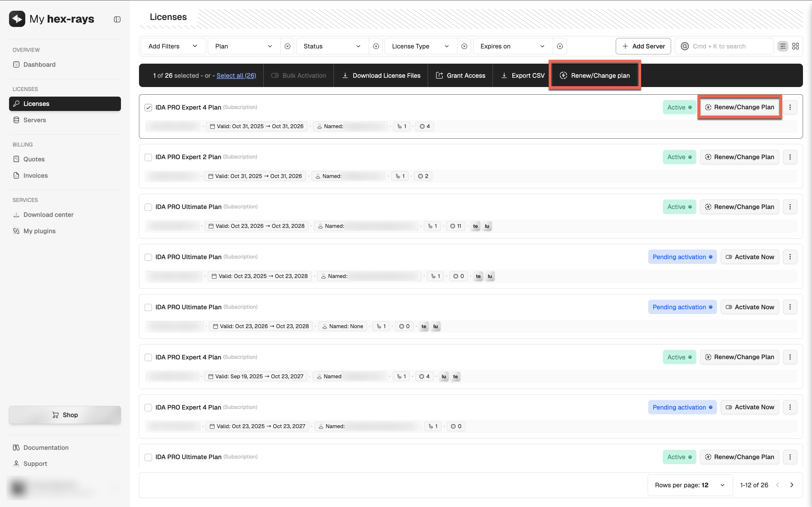Navigate to Invoices in the sidebar
Viewport: 812px width, 507px height.
[35, 175]
